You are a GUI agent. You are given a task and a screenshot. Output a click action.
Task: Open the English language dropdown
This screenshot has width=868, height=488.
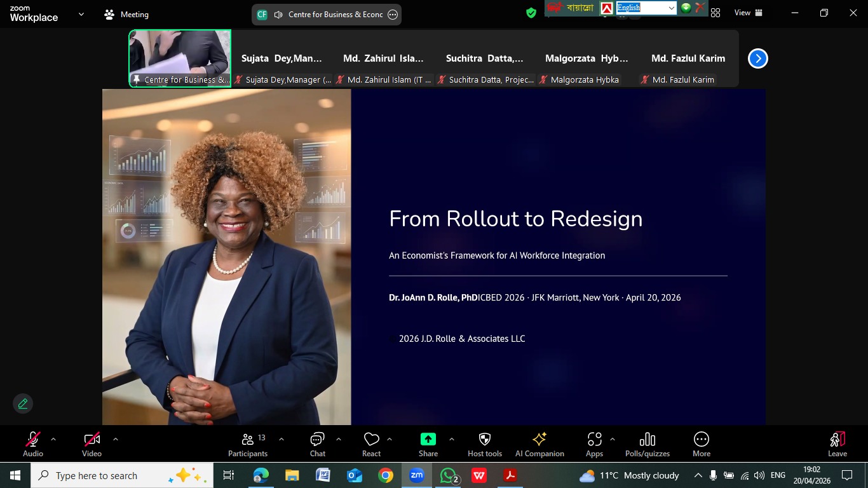[x=646, y=8]
